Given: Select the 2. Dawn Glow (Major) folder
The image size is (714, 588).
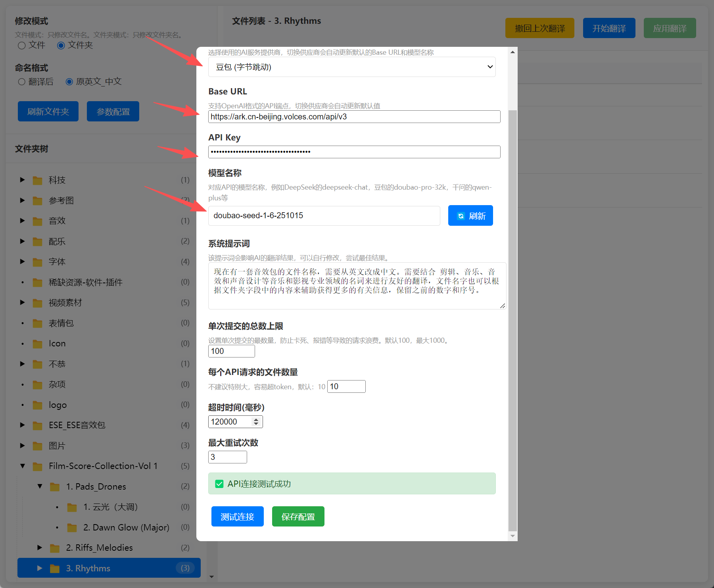Looking at the screenshot, I should 126,528.
